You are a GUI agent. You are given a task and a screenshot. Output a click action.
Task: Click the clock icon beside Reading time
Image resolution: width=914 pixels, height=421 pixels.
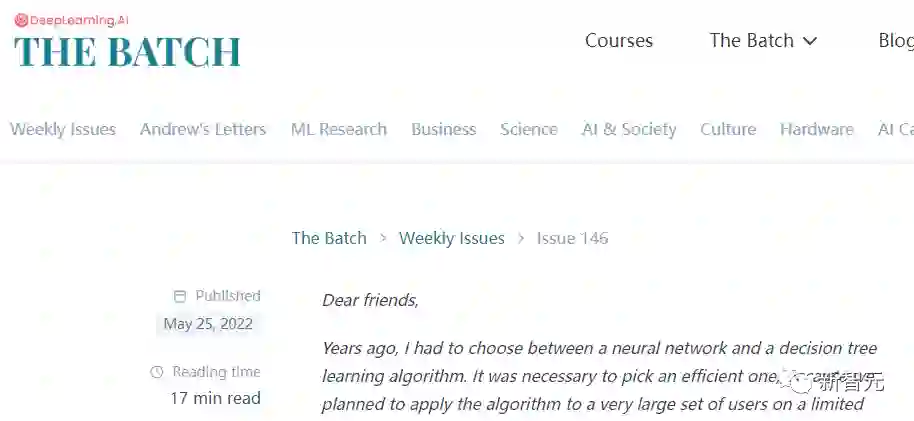point(157,372)
